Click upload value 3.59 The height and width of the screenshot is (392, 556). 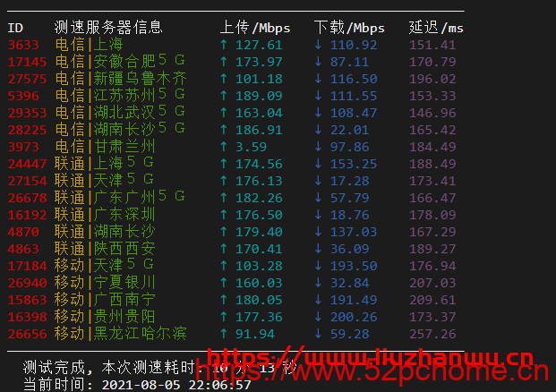pos(251,147)
